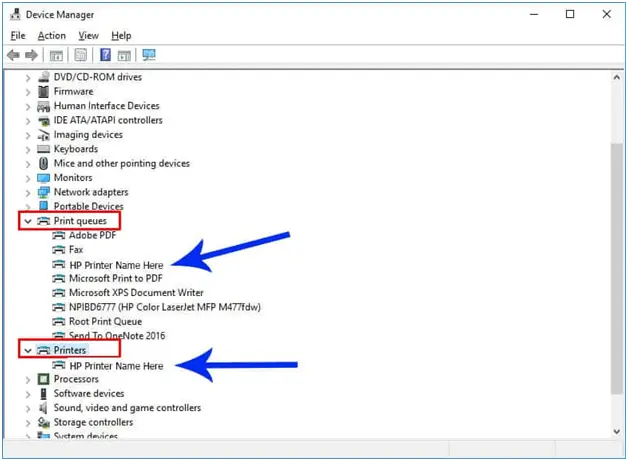Click the Monitors category icon

43,178
